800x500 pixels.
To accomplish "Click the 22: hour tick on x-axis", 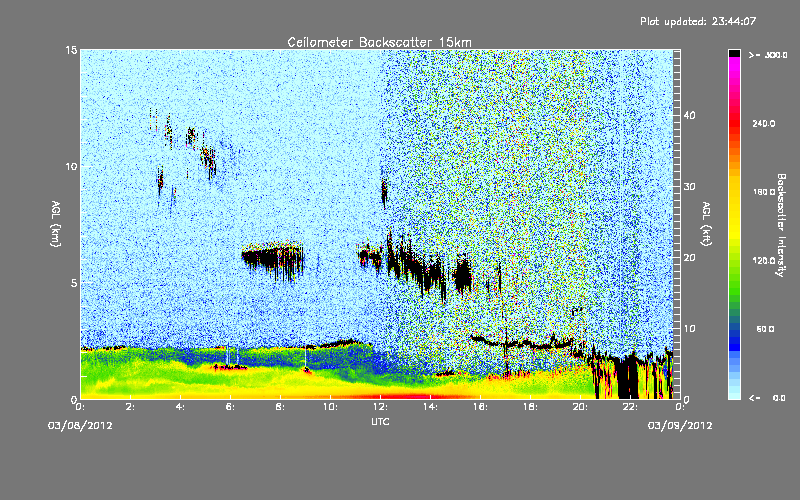I will click(631, 407).
